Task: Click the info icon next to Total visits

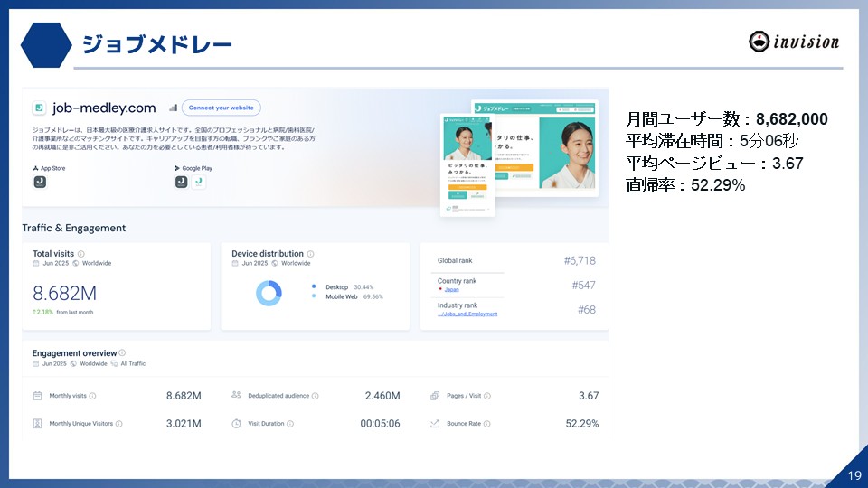Action: click(81, 254)
